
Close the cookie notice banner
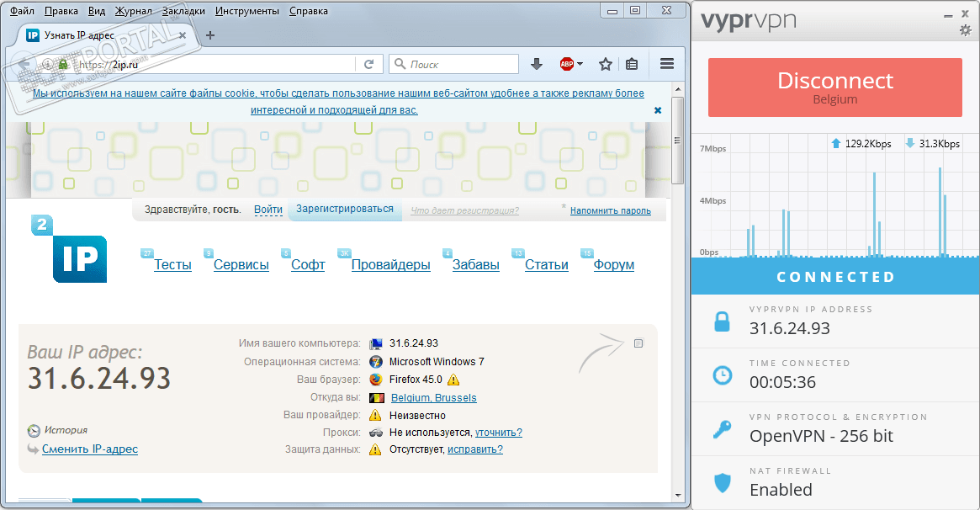658,110
